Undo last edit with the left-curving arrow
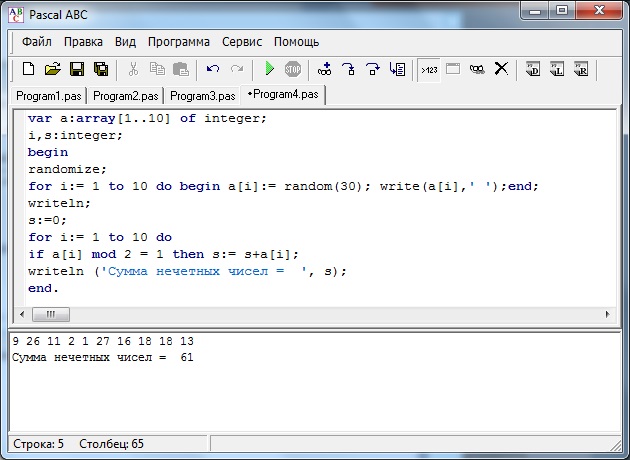Screen dimensions: 630x460 tap(213, 69)
